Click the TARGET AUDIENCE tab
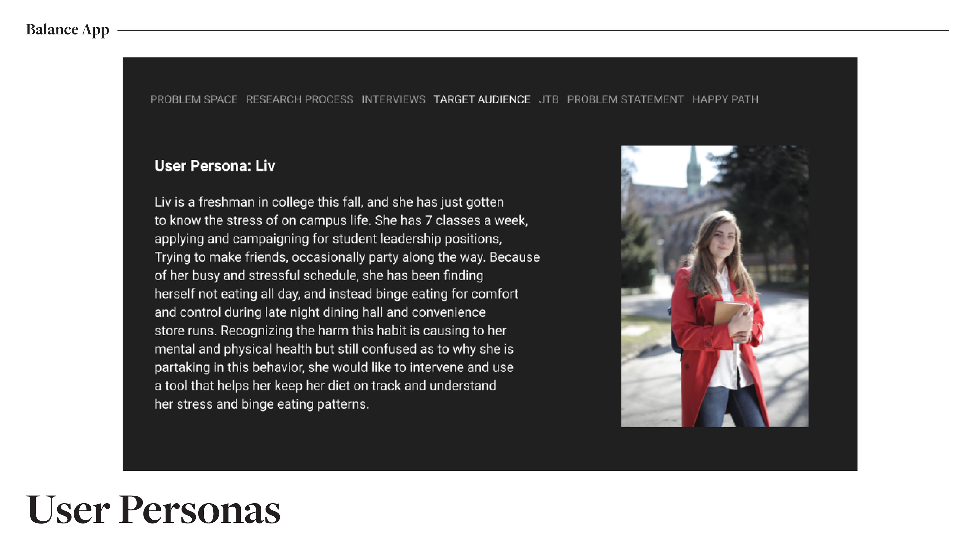This screenshot has width=980, height=551. pos(482,99)
